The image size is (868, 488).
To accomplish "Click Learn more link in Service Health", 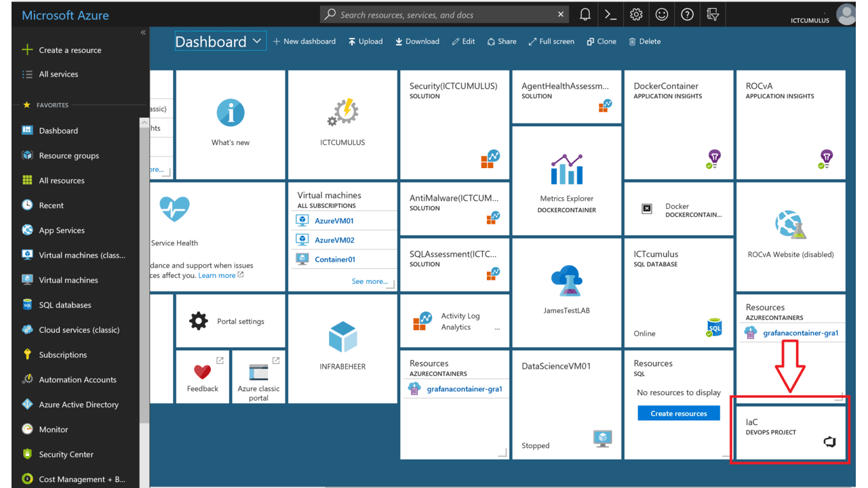I will [x=220, y=275].
